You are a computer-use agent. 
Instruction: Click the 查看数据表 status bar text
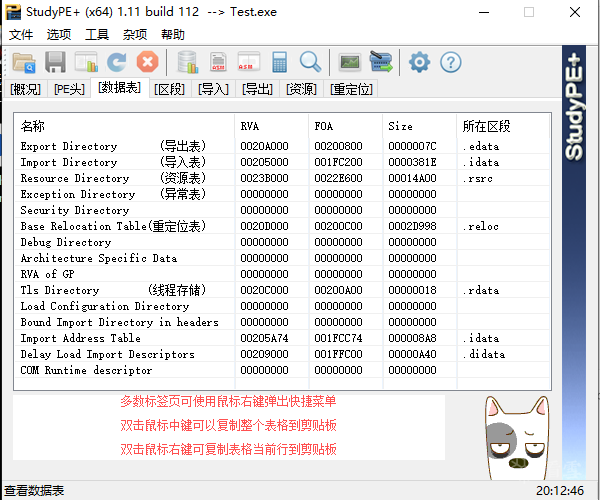(x=34, y=491)
